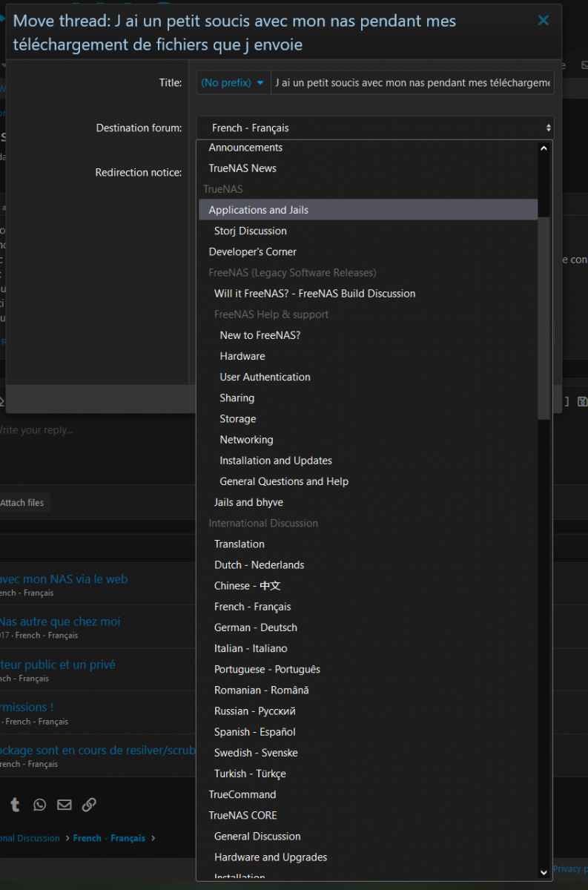Click the forum list scrollbar thumb

tap(544, 319)
